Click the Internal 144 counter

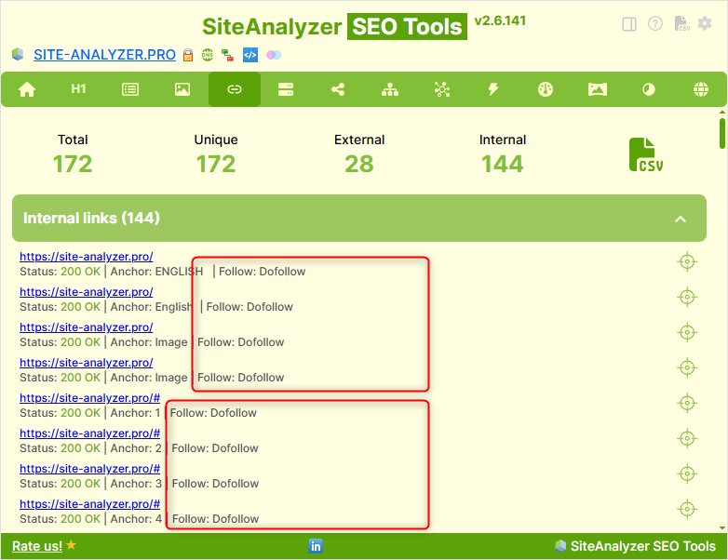pos(503,154)
